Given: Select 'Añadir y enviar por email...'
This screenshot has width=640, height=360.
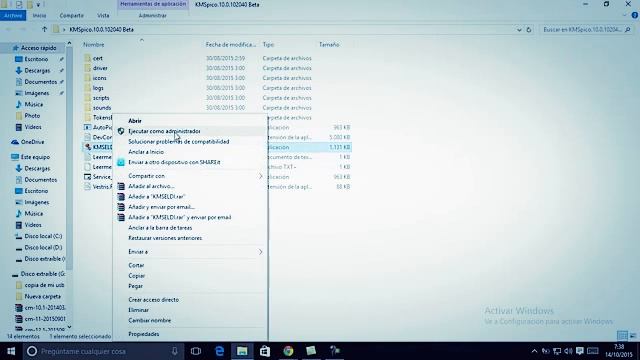Looking at the screenshot, I should [161, 207].
